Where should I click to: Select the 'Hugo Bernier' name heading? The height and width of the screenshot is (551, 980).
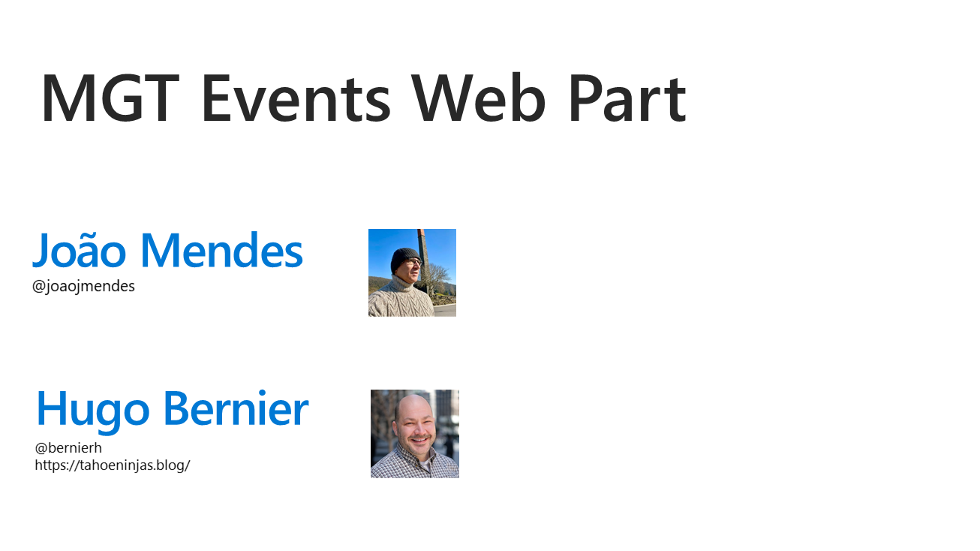[x=172, y=409]
